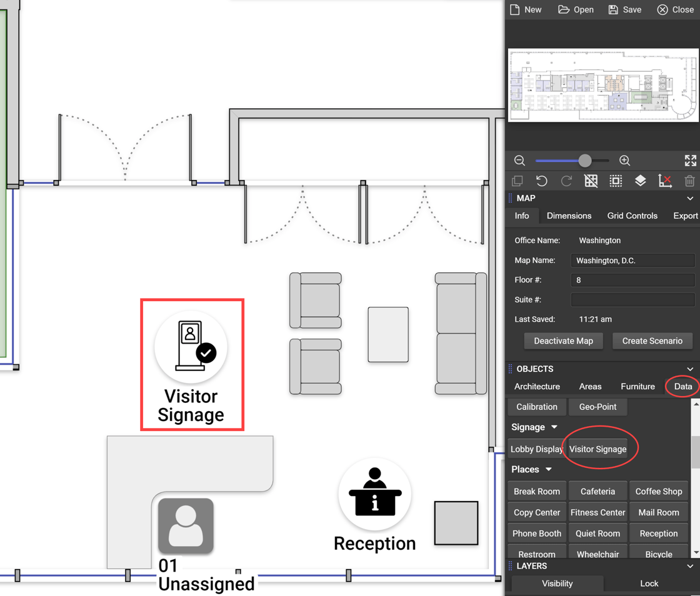The width and height of the screenshot is (700, 596).
Task: Select the Visitor Signage icon on the map
Action: (191, 347)
